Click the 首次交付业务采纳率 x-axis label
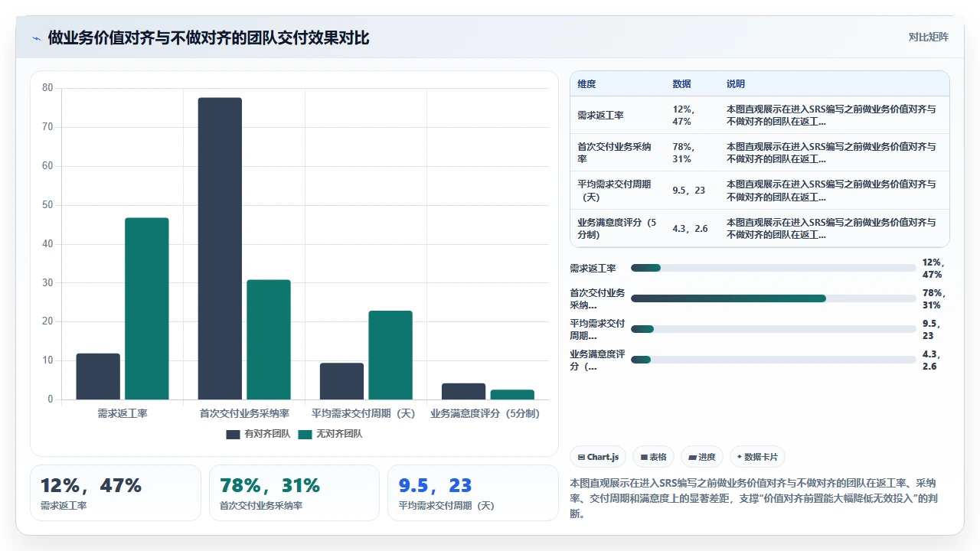The image size is (980, 551). pos(244,413)
